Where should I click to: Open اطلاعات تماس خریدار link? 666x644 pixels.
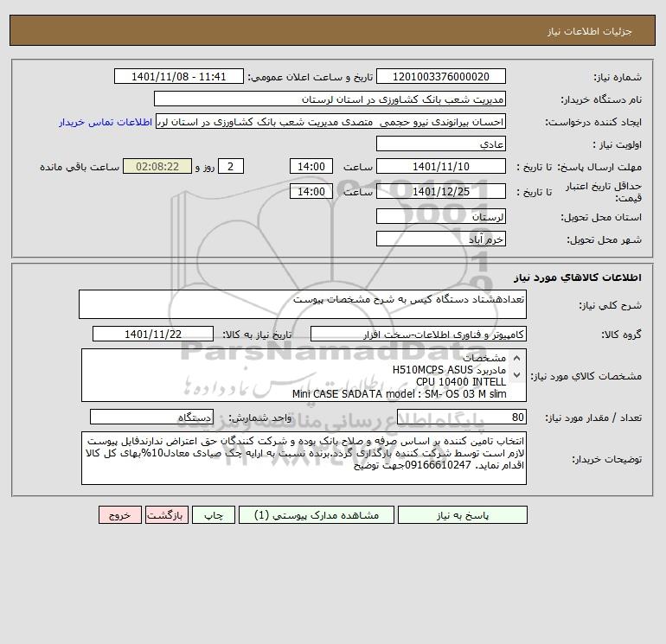[106, 122]
